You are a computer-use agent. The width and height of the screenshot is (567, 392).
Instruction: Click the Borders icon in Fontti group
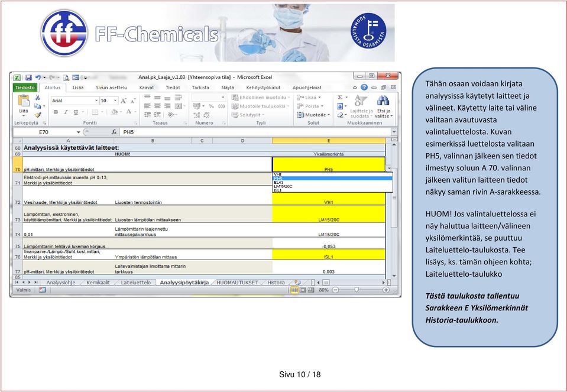tap(95, 112)
